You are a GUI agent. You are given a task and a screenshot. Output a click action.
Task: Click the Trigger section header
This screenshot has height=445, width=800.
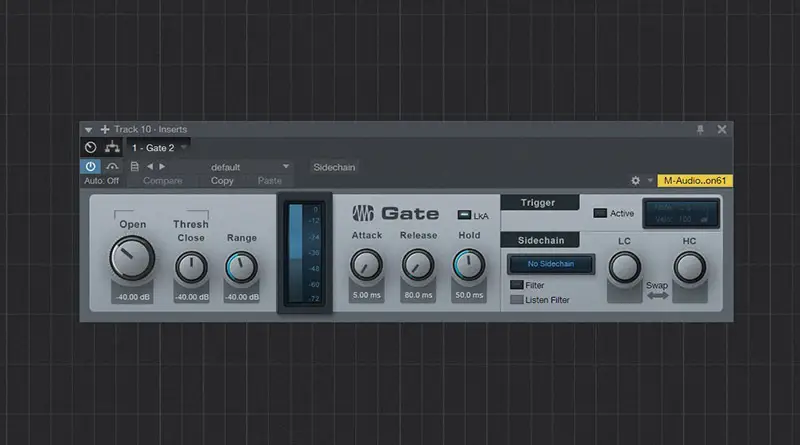coord(539,203)
